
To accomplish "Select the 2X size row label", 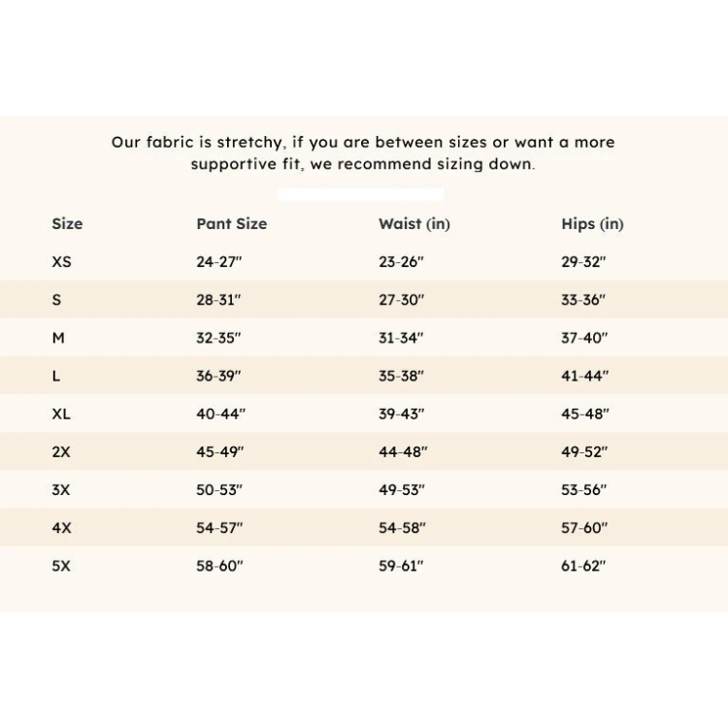I will (x=61, y=452).
